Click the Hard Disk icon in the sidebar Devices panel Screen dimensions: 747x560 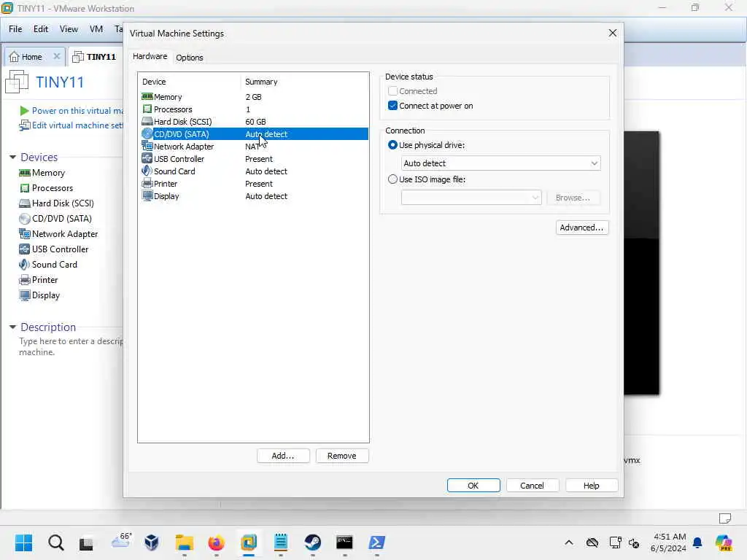(24, 203)
